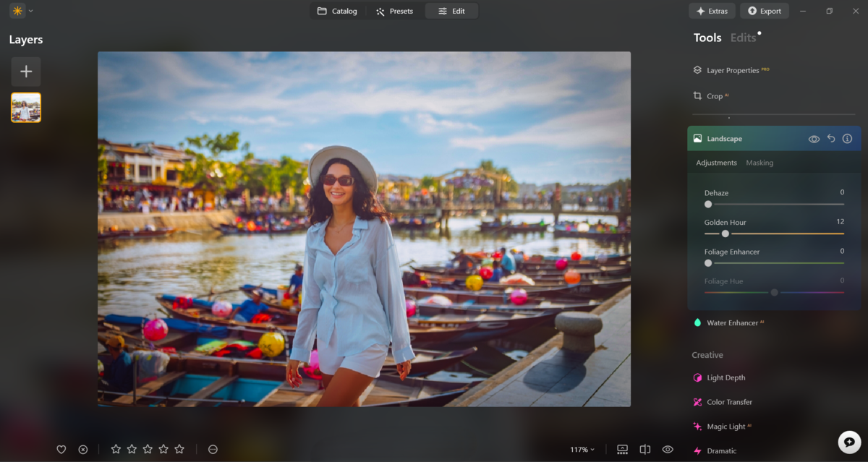Click the Creative section heading
This screenshot has height=462, width=868.
707,355
